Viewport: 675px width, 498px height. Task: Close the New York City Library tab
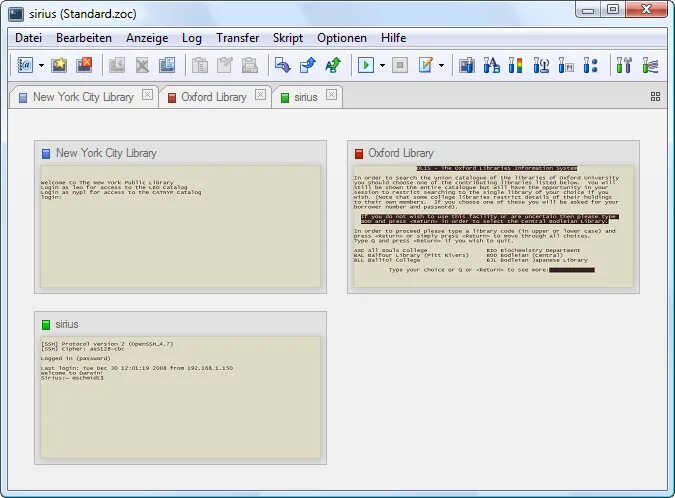point(147,95)
